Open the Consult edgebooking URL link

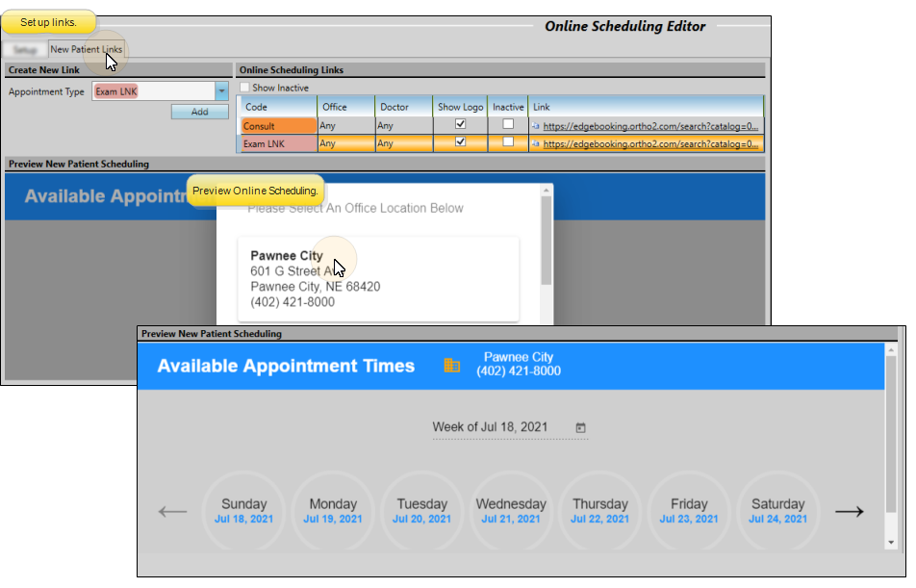651,126
